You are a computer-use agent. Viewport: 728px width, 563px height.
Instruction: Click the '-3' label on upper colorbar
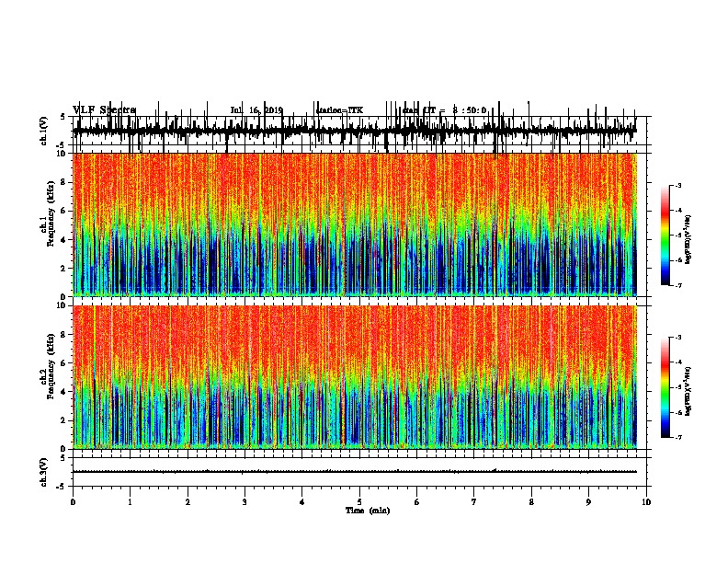(677, 186)
